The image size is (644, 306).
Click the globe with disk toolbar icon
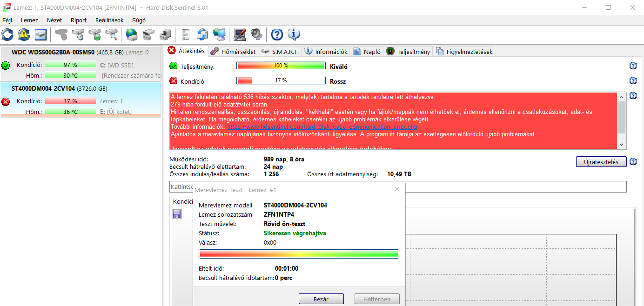132,34
